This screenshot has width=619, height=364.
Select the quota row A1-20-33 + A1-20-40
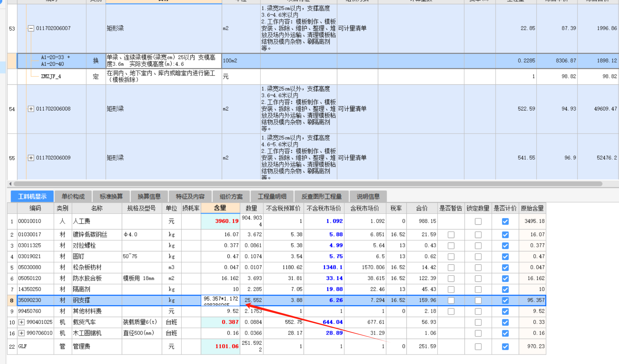pos(317,61)
